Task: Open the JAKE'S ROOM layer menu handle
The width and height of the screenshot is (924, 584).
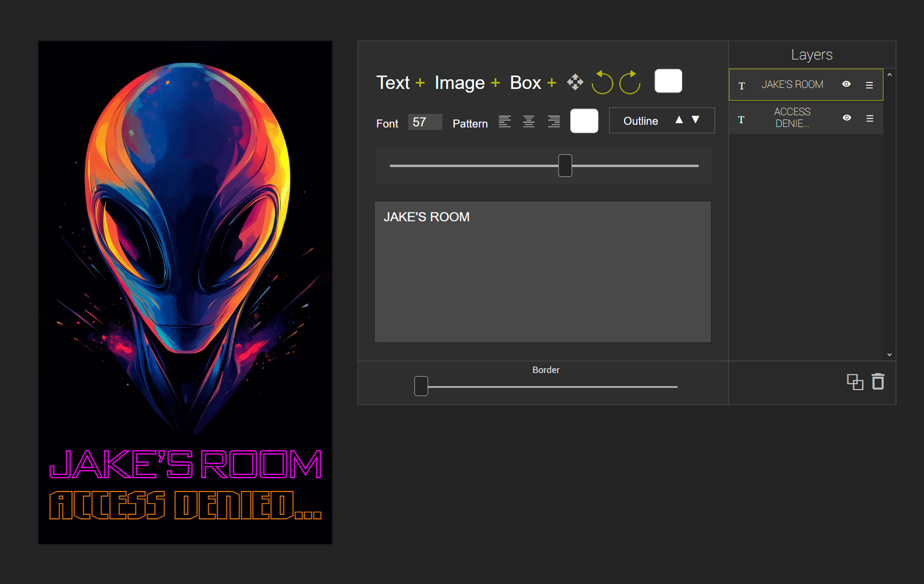Action: (x=869, y=85)
